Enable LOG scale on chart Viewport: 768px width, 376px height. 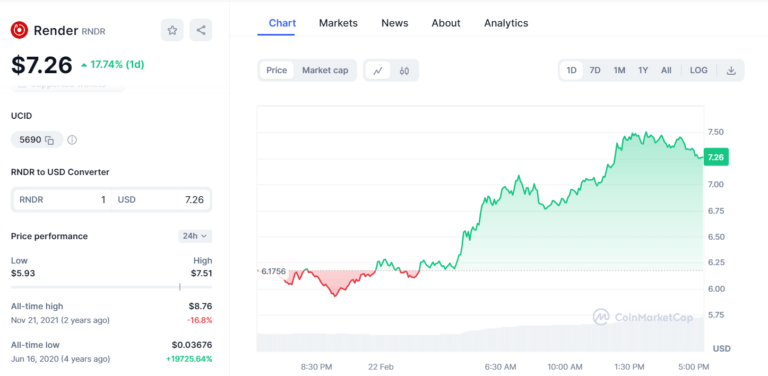(x=698, y=70)
